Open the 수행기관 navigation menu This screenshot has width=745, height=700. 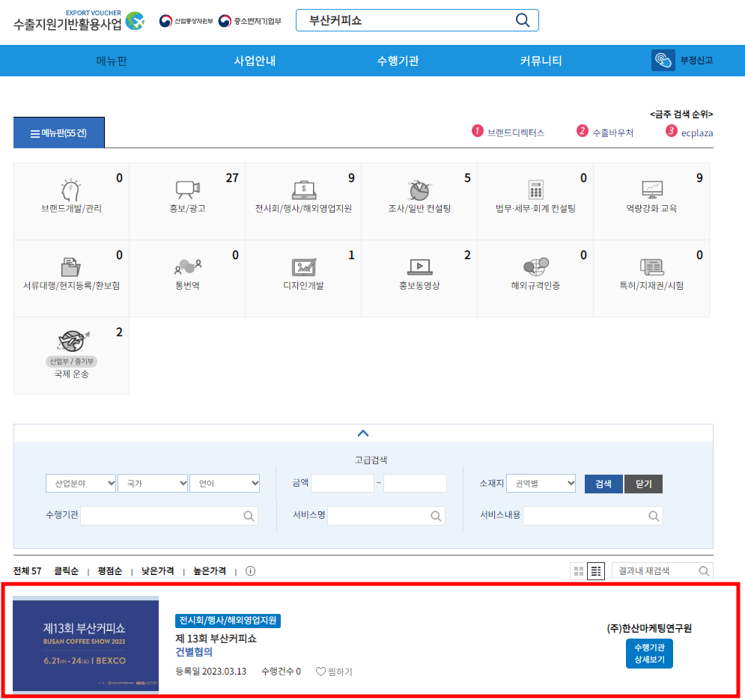coord(398,61)
